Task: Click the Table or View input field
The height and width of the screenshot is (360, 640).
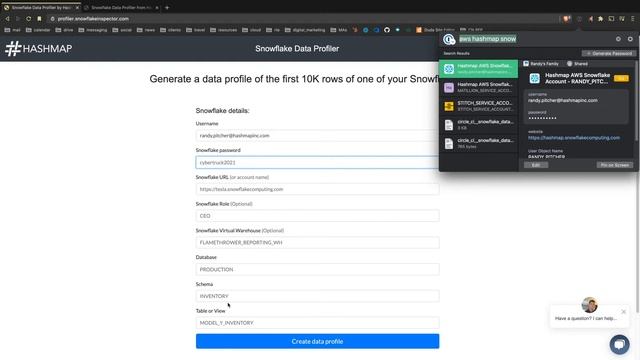Action: point(317,323)
